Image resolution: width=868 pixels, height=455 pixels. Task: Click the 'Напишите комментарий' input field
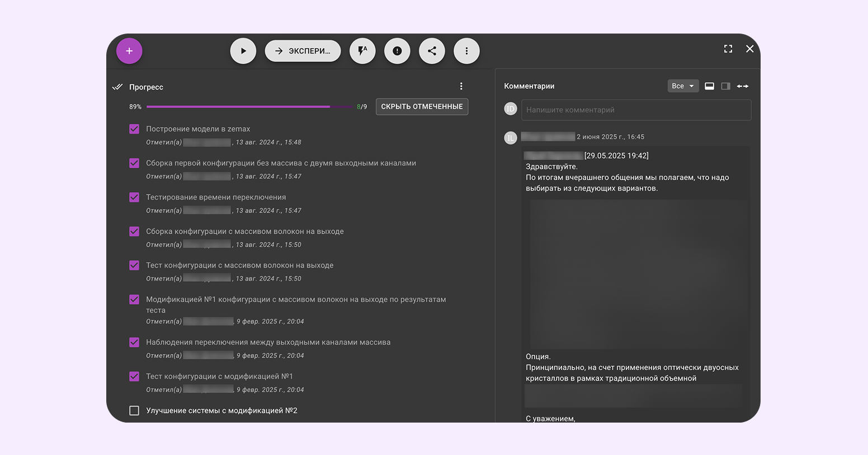point(636,110)
